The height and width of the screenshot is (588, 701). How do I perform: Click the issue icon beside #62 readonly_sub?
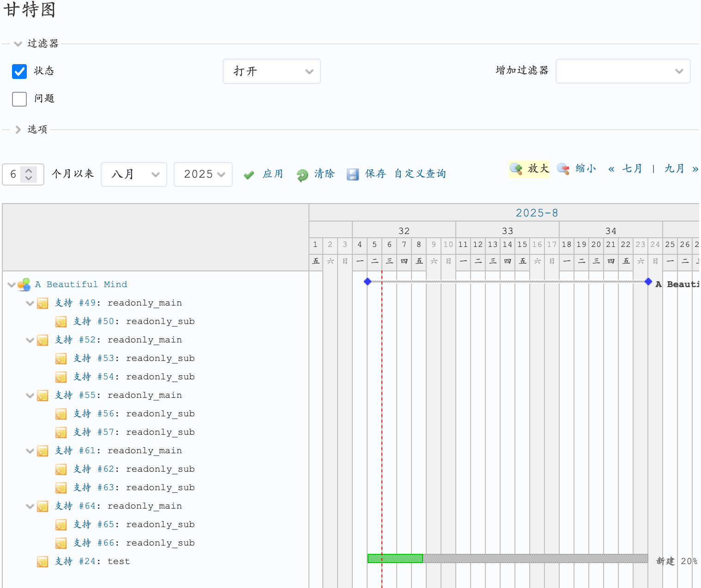61,469
